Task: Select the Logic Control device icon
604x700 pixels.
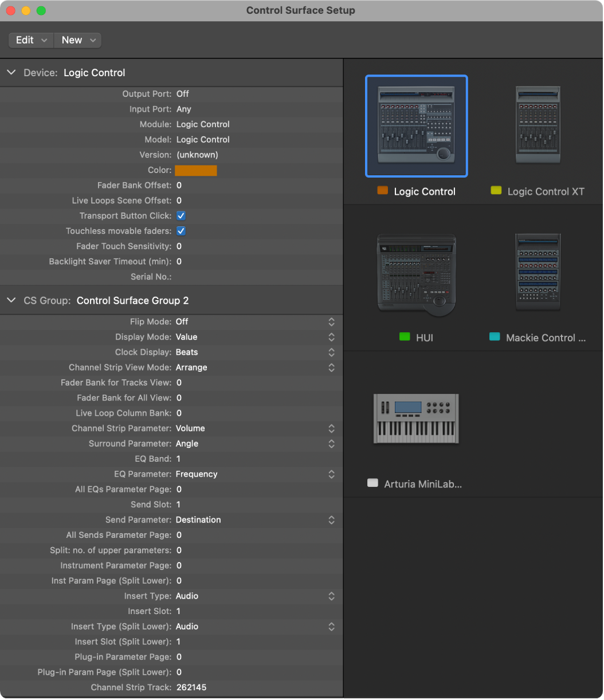Action: point(417,126)
